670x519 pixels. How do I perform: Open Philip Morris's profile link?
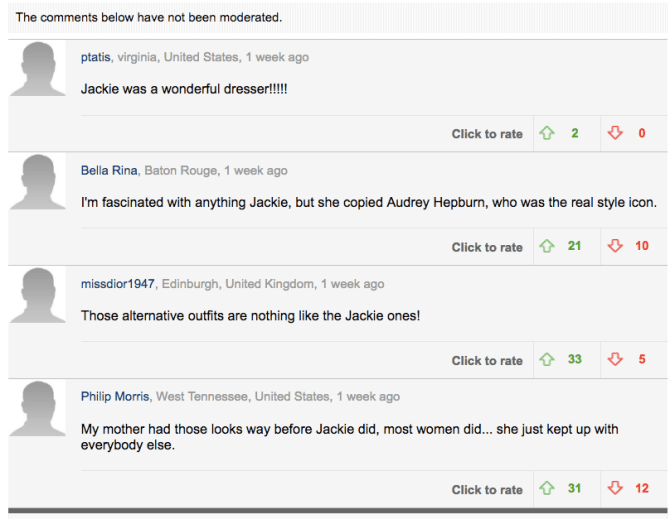115,397
